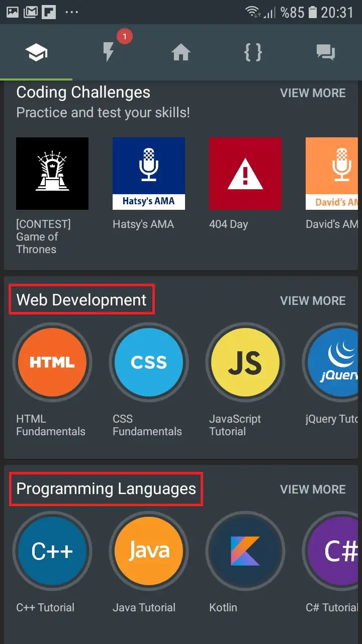
Task: Tap the 'CSS Fundamentals' label
Action: pyautogui.click(x=147, y=425)
